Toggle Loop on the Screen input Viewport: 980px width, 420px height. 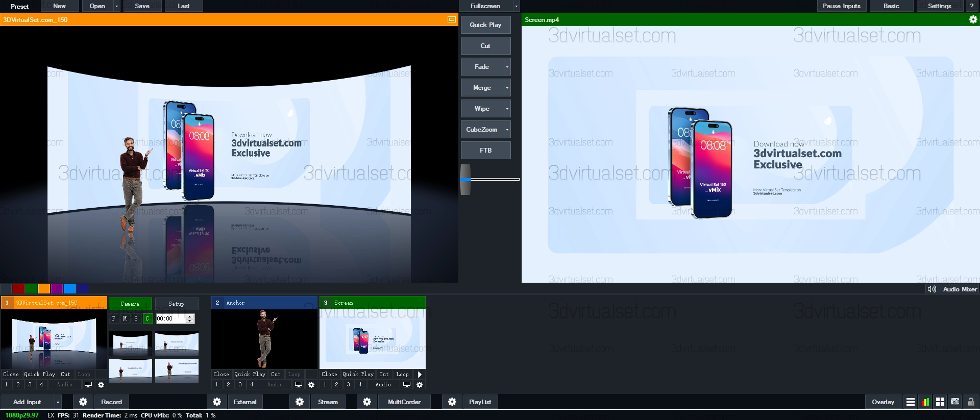402,374
